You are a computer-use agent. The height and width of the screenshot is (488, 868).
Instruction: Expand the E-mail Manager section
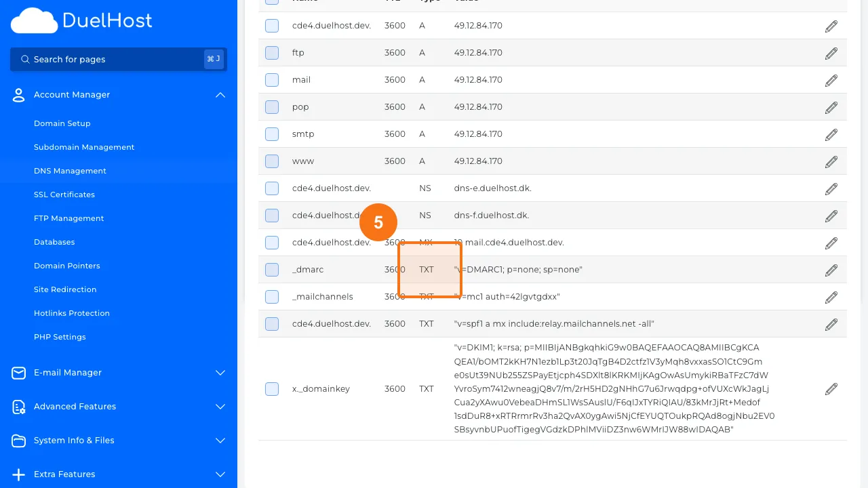(220, 373)
